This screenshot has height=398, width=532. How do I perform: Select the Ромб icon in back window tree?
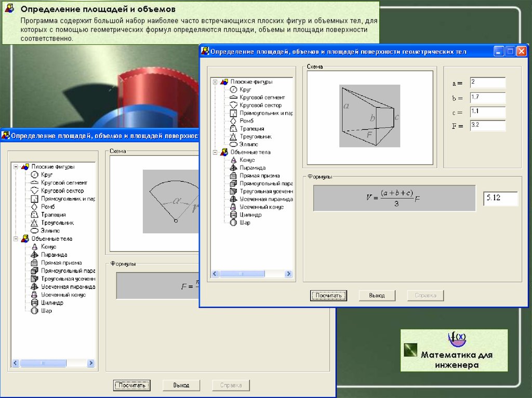(x=35, y=207)
